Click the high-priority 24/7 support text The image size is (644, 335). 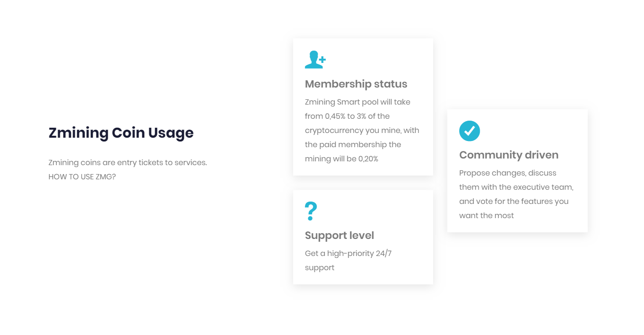point(348,260)
